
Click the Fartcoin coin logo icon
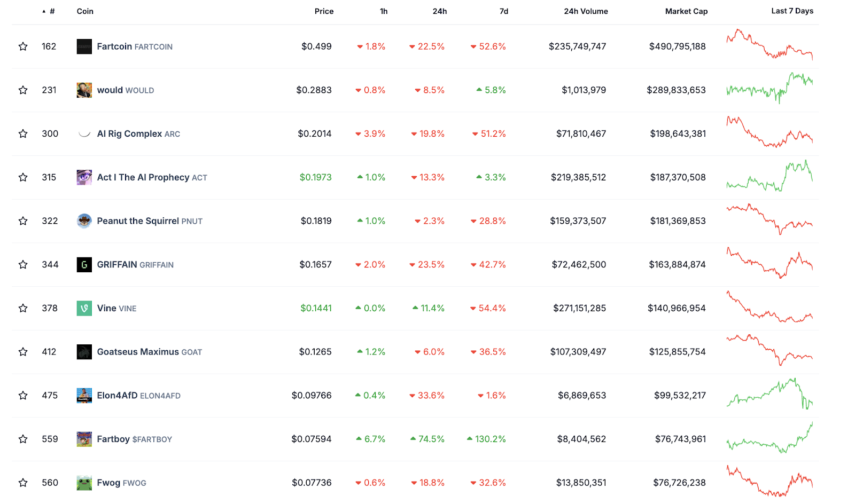(84, 46)
